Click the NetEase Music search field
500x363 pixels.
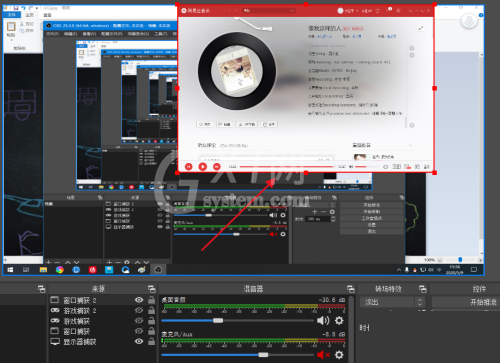(269, 11)
